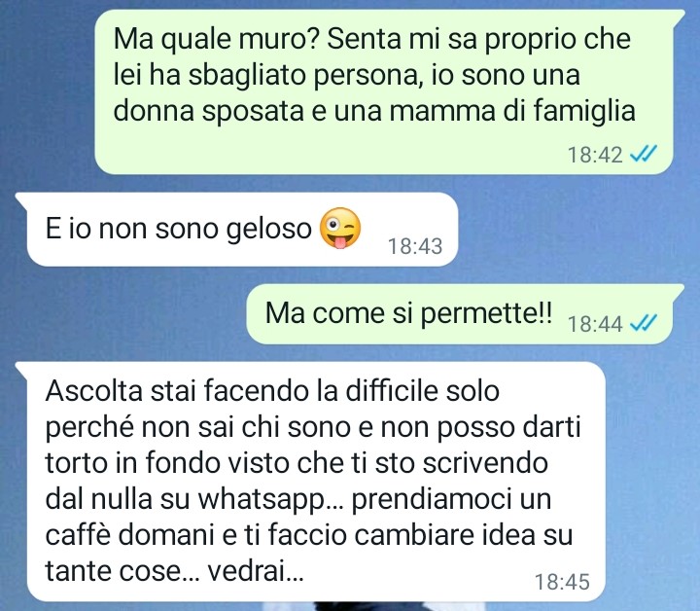This screenshot has width=700, height=611.
Task: Tap the 18:42 timestamp
Action: (x=595, y=155)
